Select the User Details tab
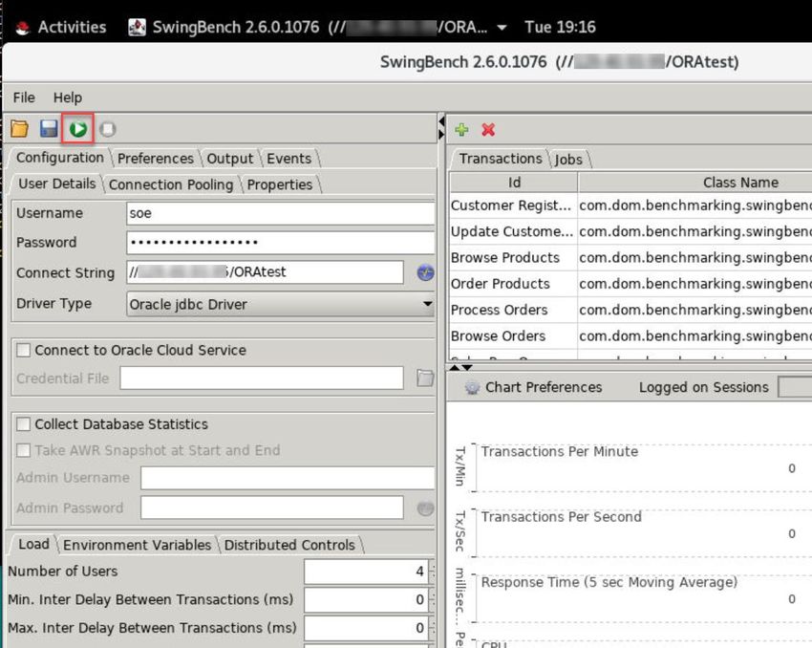The width and height of the screenshot is (812, 648). coord(57,184)
